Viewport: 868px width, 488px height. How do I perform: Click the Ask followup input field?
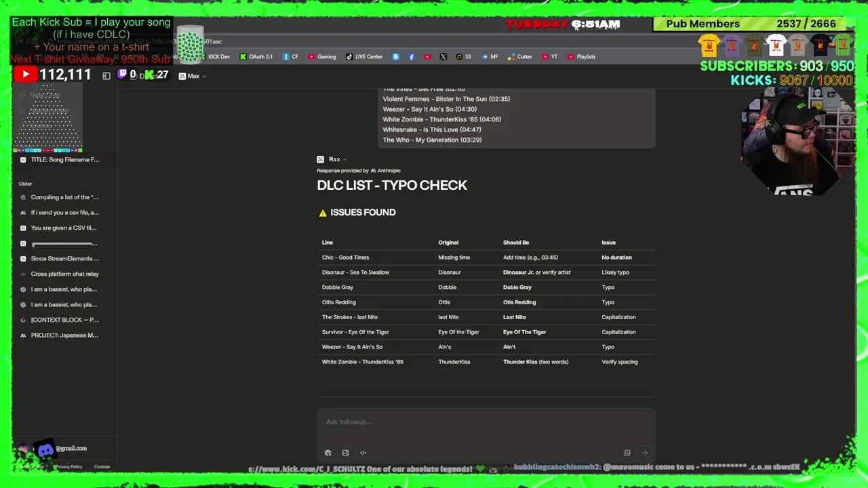(486, 422)
